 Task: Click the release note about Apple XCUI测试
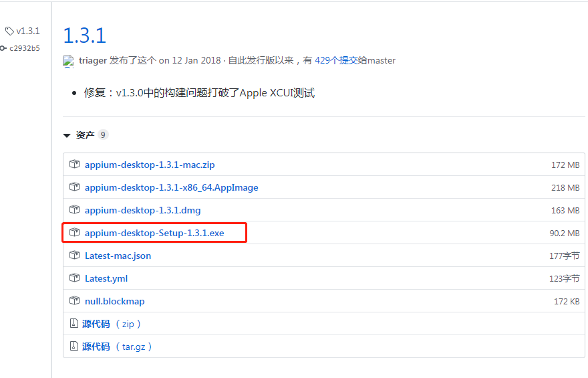coord(199,93)
